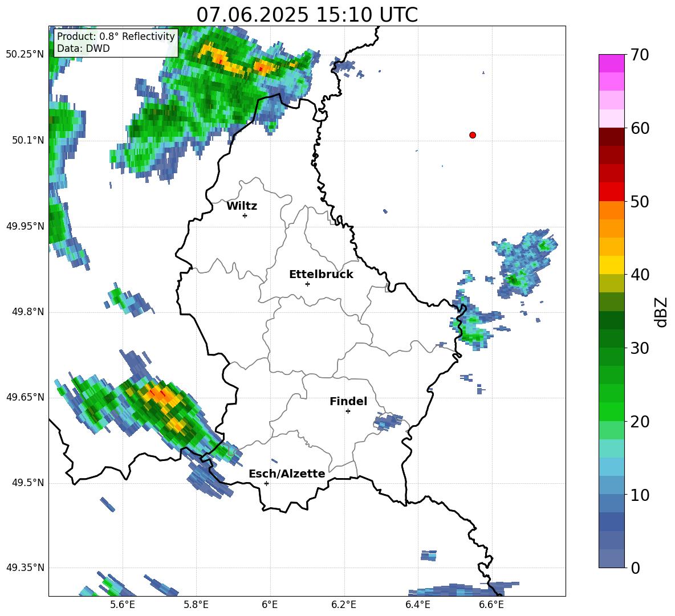Click the 30 colorbar tick label
Screen dimensions: 675x616
click(640, 348)
